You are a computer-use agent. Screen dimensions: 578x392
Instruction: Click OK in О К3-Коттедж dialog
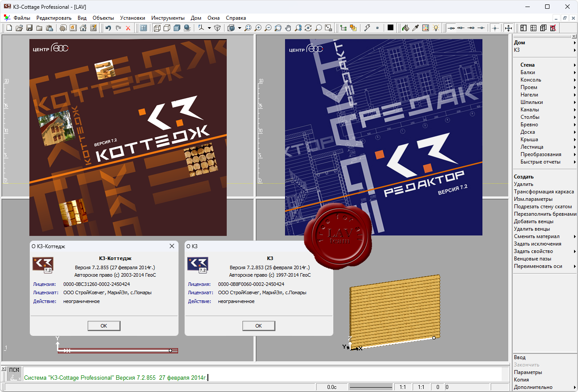point(104,326)
